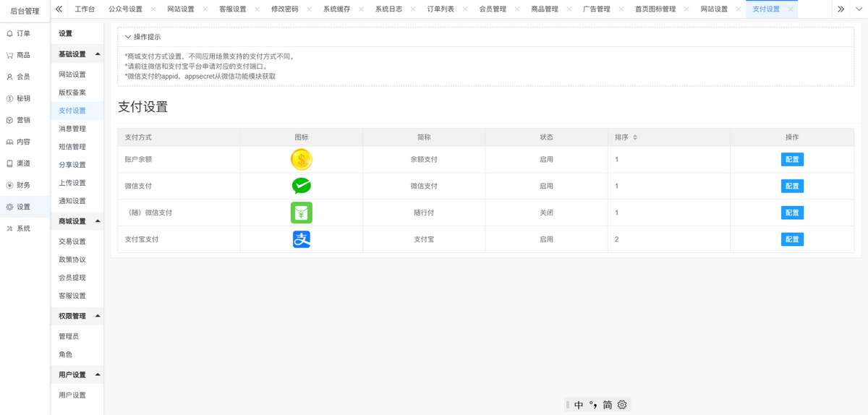Switch to the 订单列表 tab

pos(441,9)
